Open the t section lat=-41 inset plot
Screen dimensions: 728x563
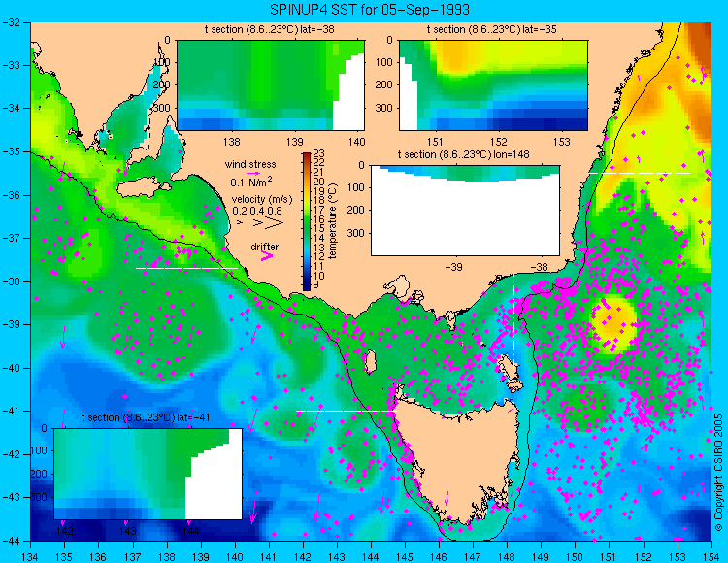(149, 474)
